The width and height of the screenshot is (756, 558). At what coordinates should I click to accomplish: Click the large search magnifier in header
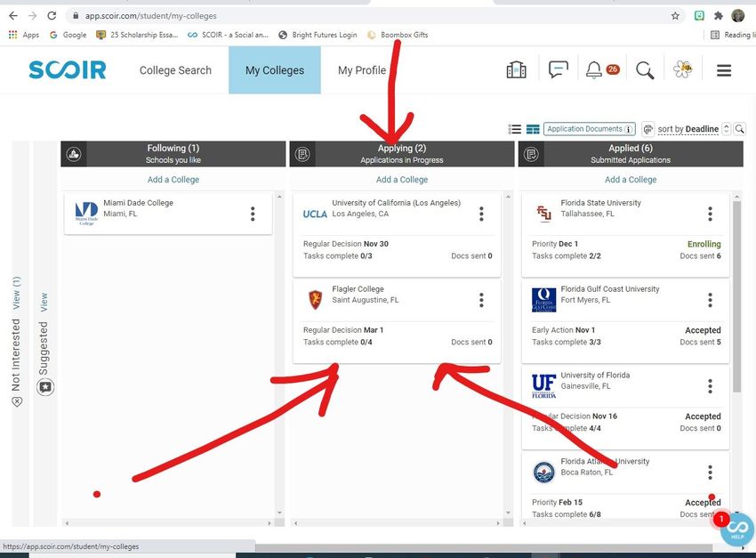pyautogui.click(x=645, y=70)
